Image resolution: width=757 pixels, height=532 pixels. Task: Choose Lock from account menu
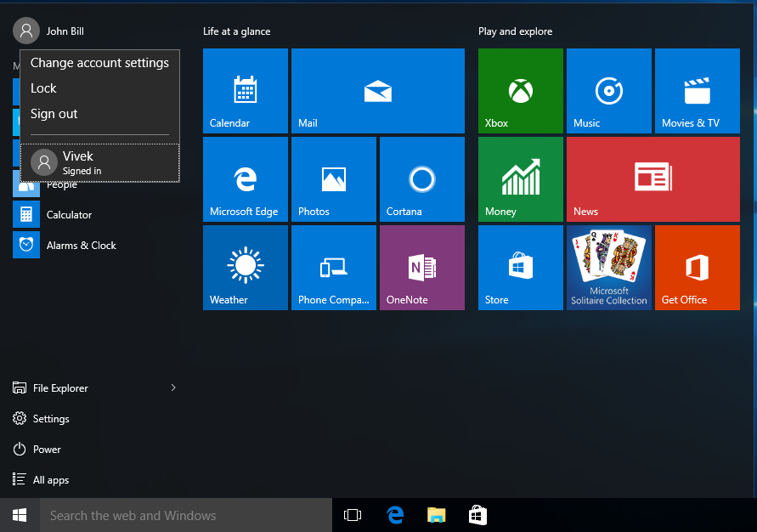tap(100, 88)
